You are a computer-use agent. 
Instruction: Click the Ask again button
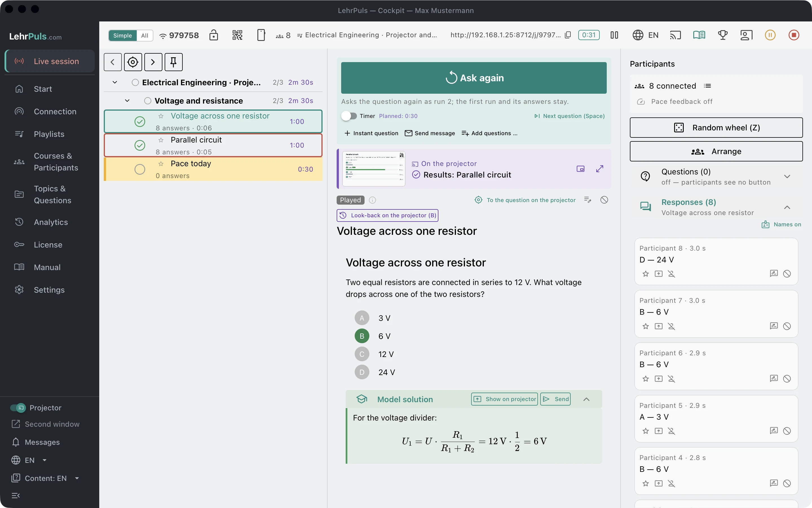pos(474,78)
